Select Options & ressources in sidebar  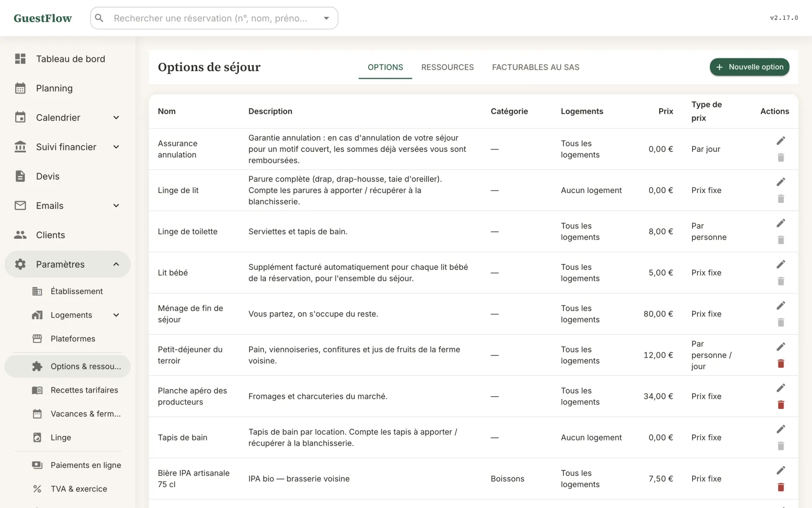tap(67, 366)
